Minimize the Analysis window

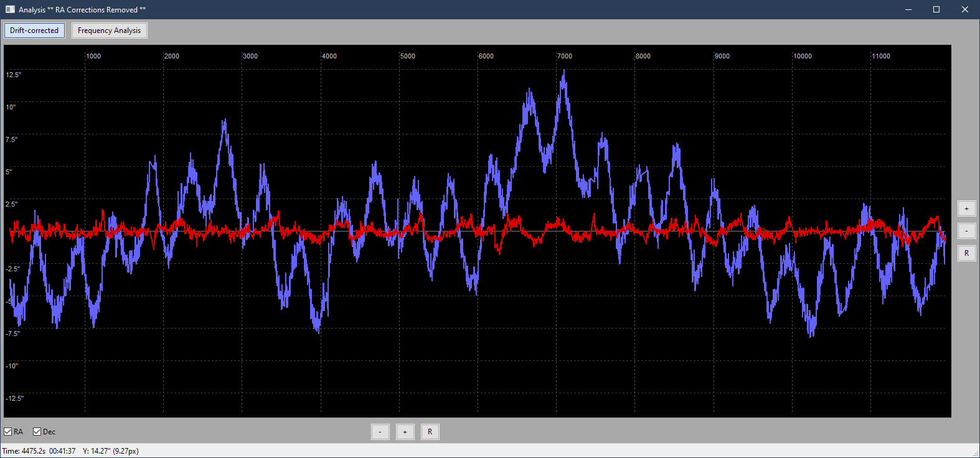tap(908, 9)
